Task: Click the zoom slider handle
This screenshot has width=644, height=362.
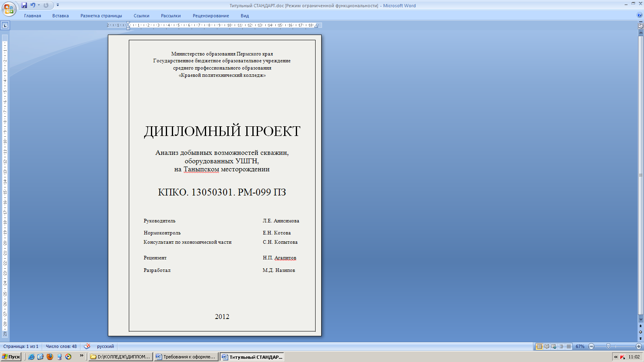Action: 608,346
